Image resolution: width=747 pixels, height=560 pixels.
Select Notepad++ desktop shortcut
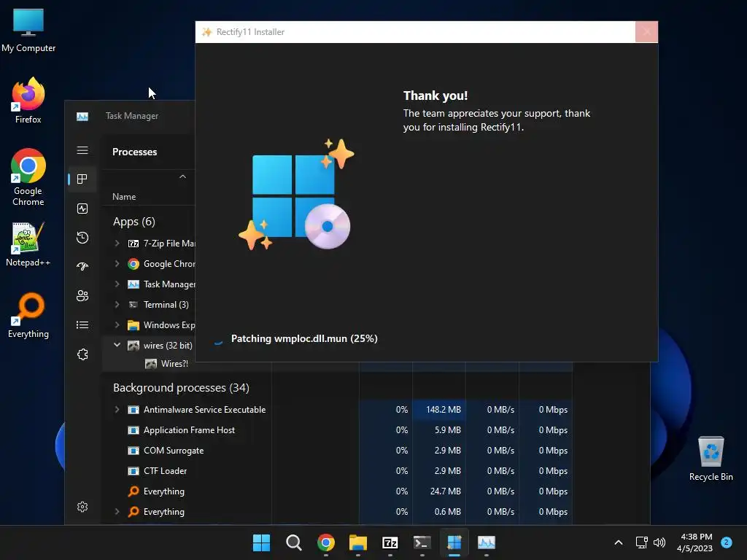pyautogui.click(x=28, y=245)
